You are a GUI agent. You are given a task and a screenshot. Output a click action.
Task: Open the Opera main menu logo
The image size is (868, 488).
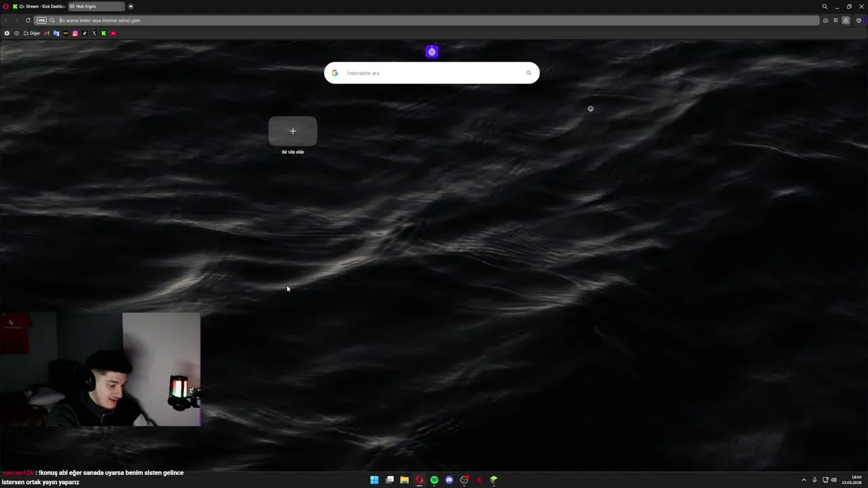[x=5, y=6]
